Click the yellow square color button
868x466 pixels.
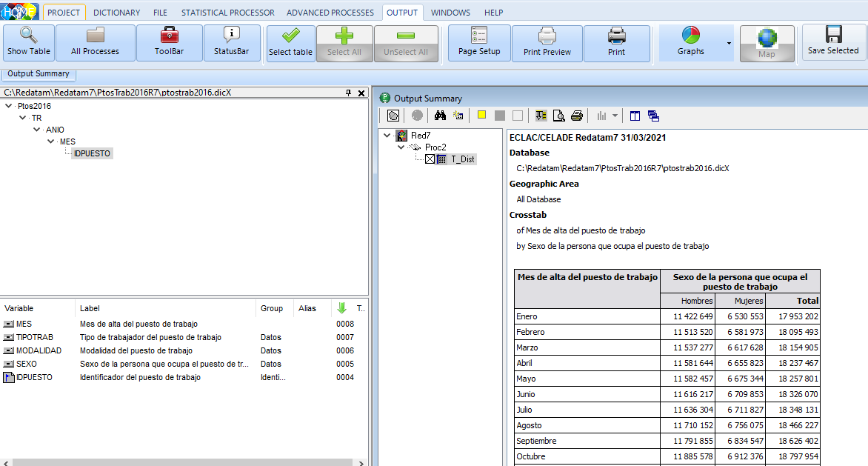click(x=481, y=116)
